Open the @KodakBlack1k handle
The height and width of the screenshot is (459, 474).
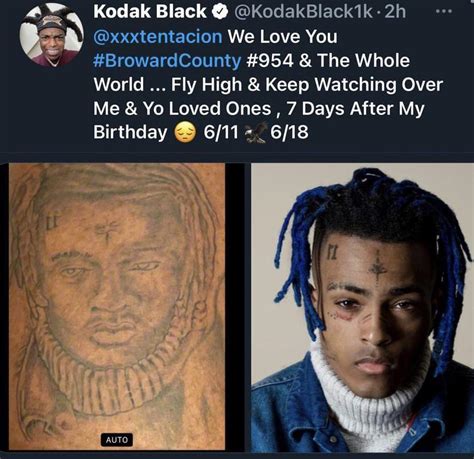303,12
